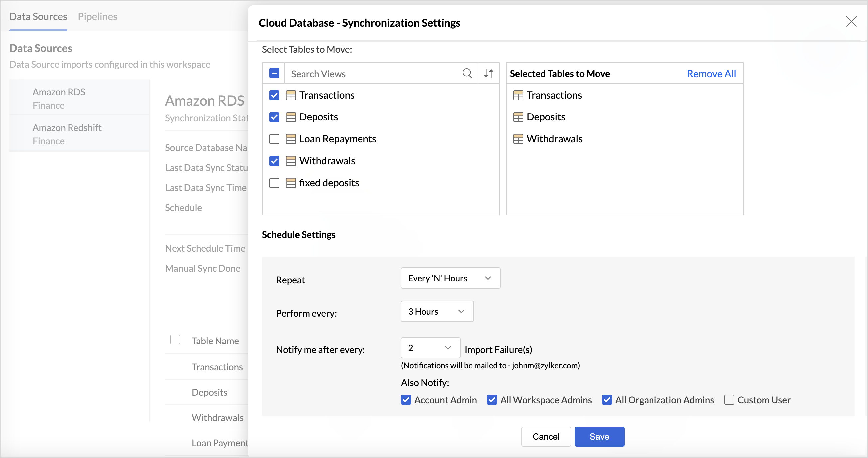Click the fixed deposits table icon
868x458 pixels.
pos(290,183)
